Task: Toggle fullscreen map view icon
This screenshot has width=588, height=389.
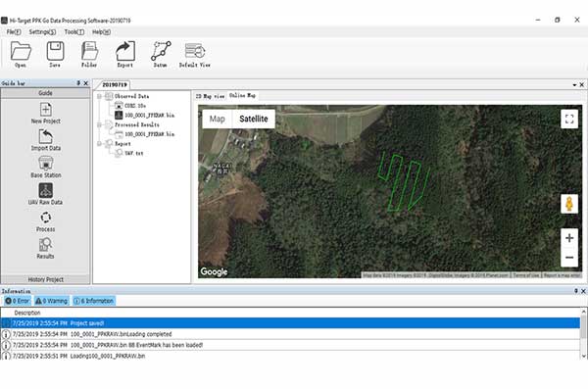Action: 569,119
